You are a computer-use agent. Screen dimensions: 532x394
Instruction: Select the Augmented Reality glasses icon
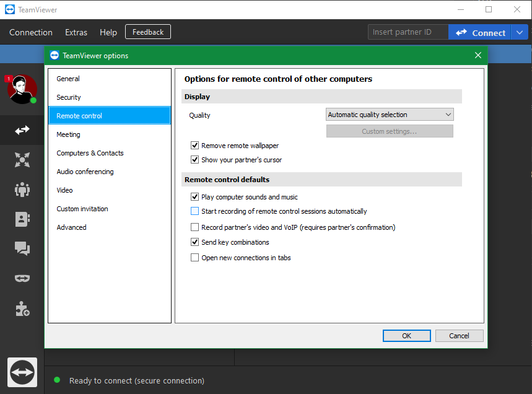[22, 278]
